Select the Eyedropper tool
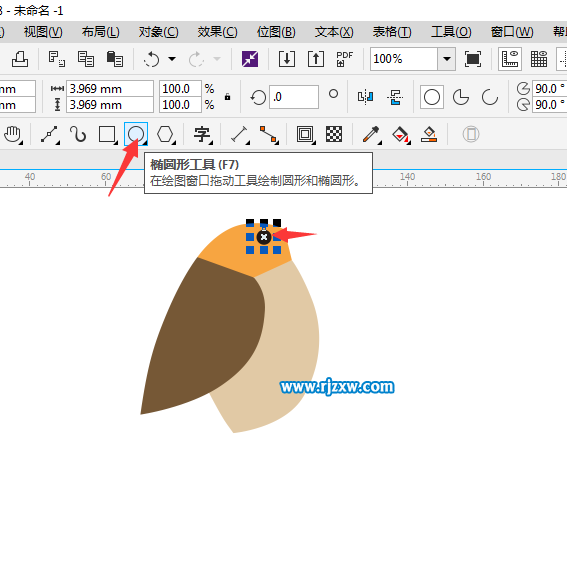The height and width of the screenshot is (581, 567). point(371,134)
